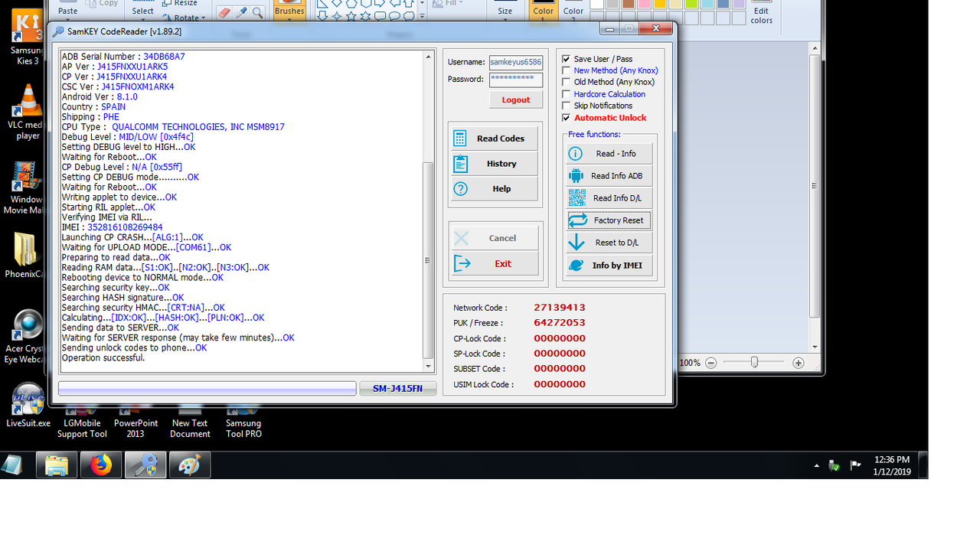The height and width of the screenshot is (551, 980).
Task: Click the log scrollbar up arrow
Action: coord(428,57)
